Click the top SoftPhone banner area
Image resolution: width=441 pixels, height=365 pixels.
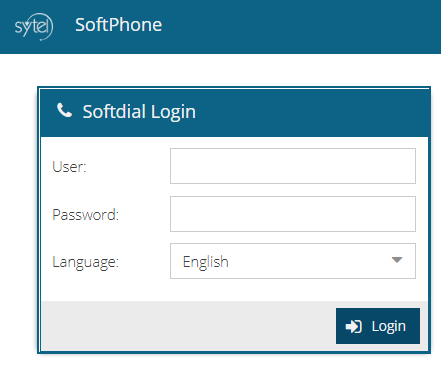tap(220, 27)
